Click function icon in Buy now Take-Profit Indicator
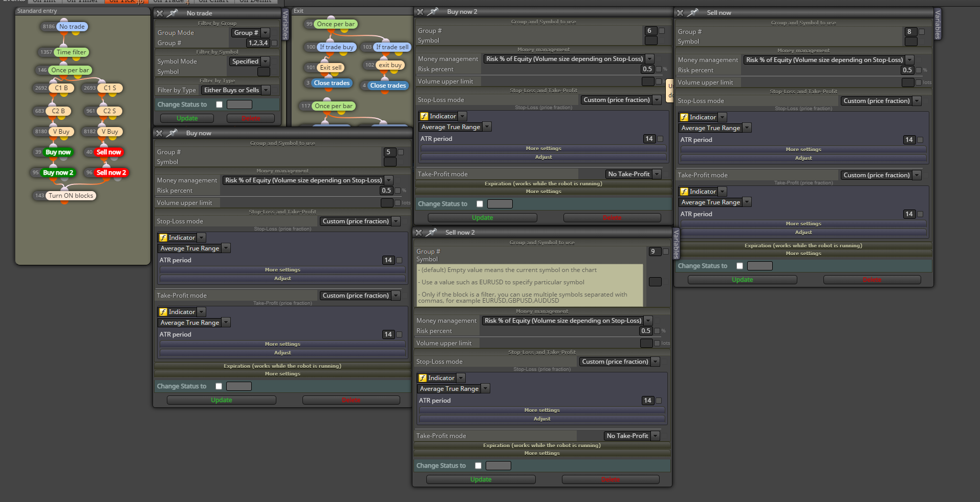 (x=163, y=312)
